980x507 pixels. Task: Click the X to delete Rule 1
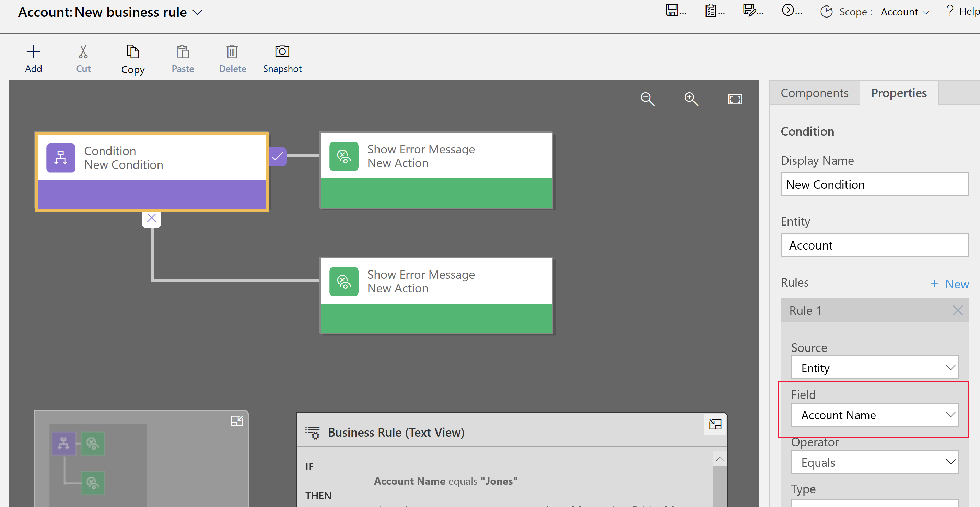[959, 310]
